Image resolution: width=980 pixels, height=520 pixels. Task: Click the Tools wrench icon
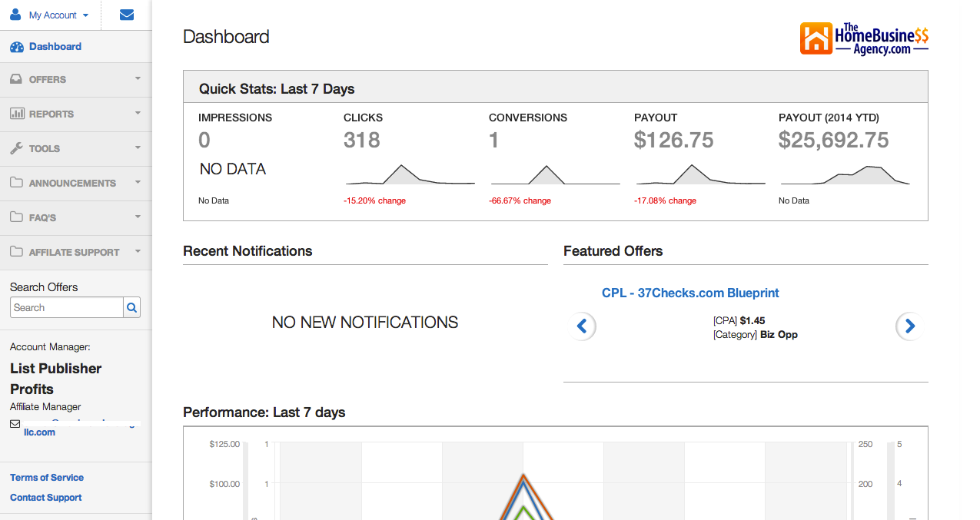[x=17, y=148]
